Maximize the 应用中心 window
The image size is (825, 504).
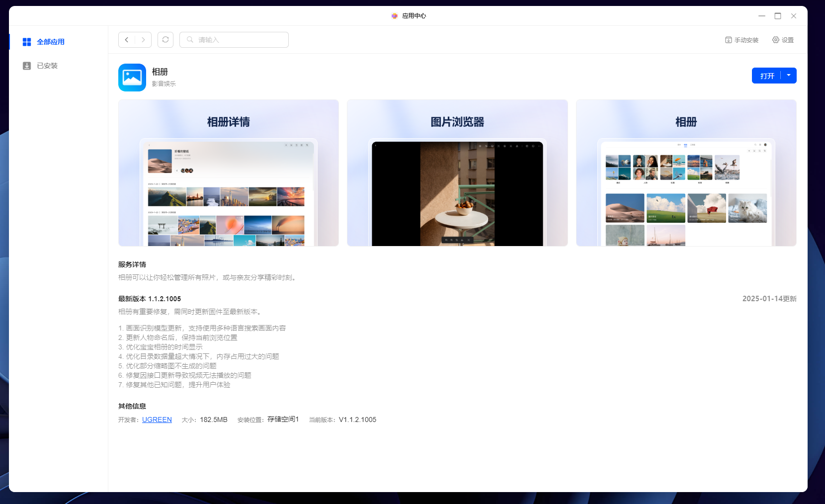click(778, 16)
